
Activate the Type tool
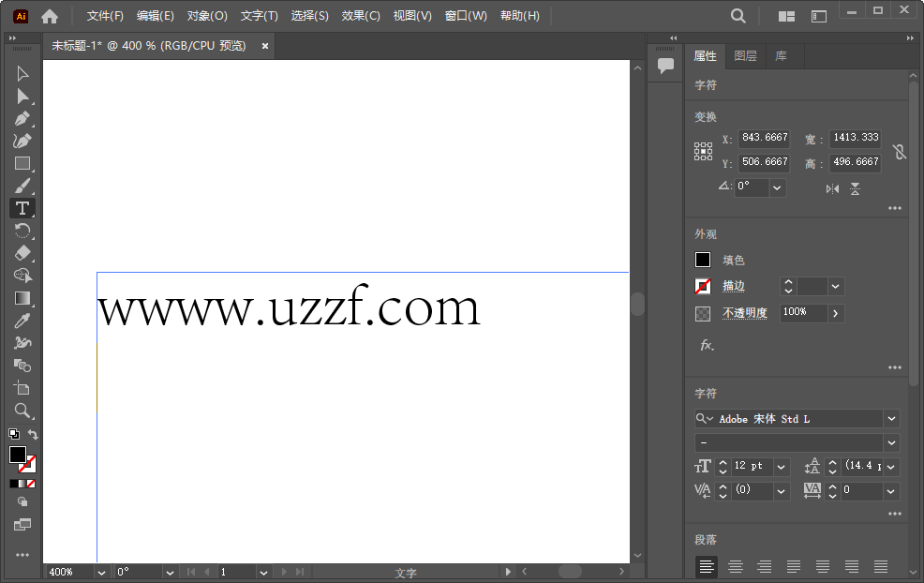tap(22, 208)
